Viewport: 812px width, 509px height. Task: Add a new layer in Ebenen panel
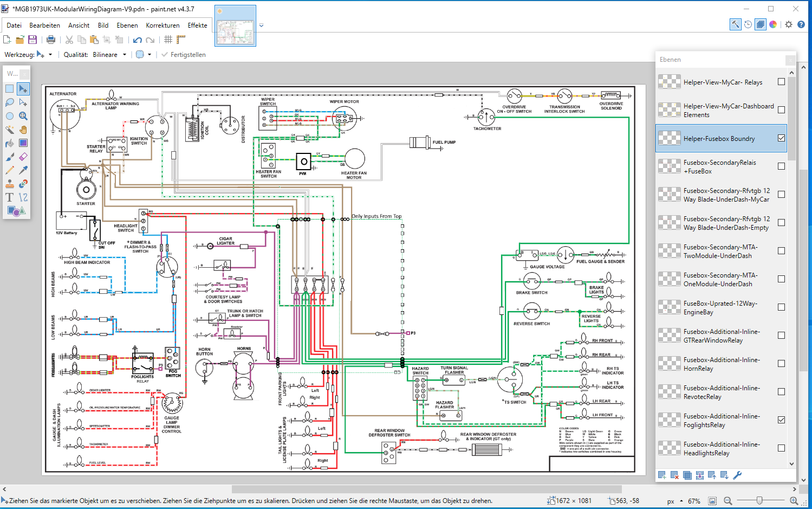[662, 475]
